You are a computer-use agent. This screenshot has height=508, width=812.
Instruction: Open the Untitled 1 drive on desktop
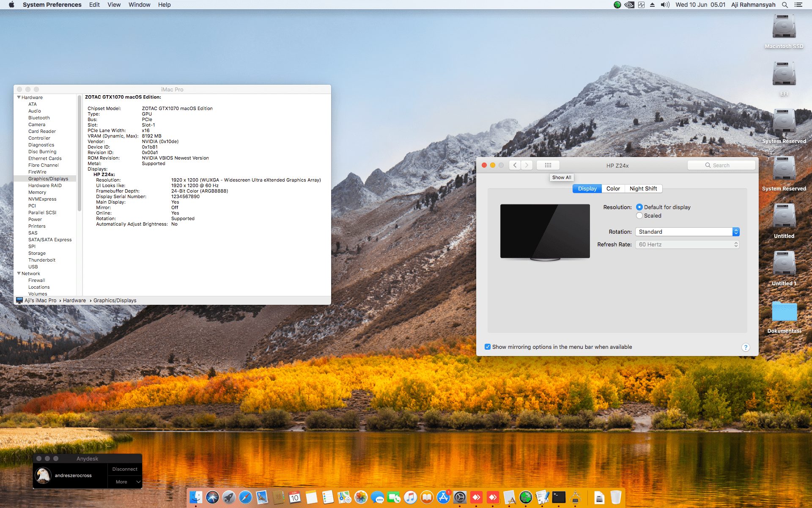pos(784,269)
